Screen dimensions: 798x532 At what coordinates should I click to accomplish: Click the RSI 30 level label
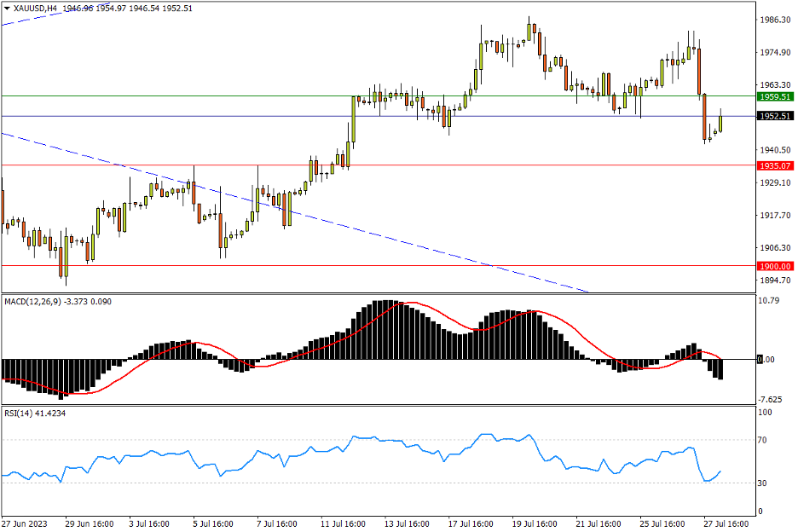pos(765,483)
